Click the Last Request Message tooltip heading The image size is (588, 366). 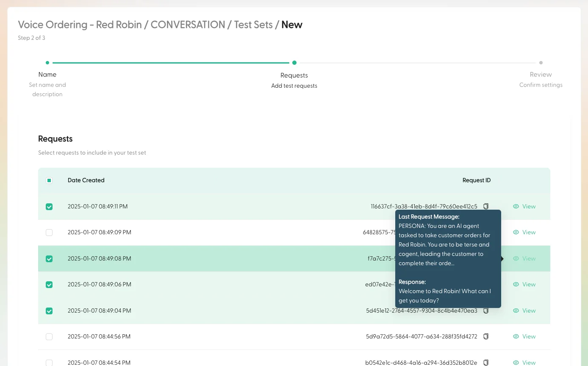[x=429, y=216]
